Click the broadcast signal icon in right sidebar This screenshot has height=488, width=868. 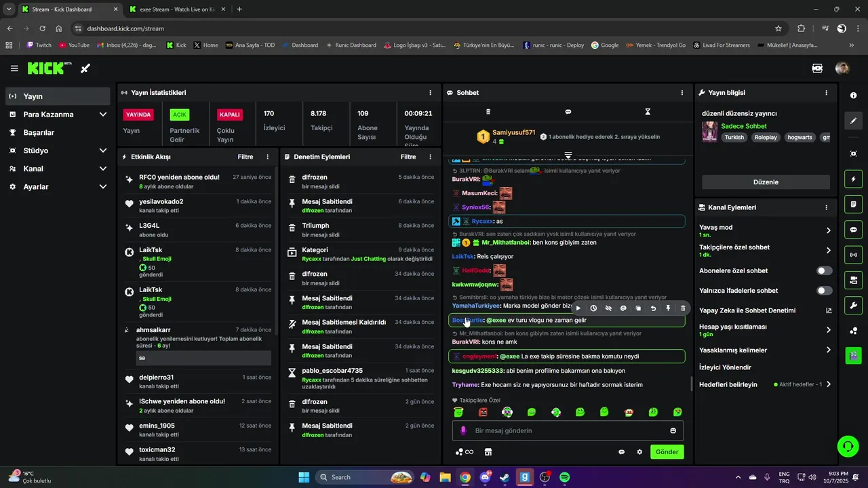[x=853, y=255]
